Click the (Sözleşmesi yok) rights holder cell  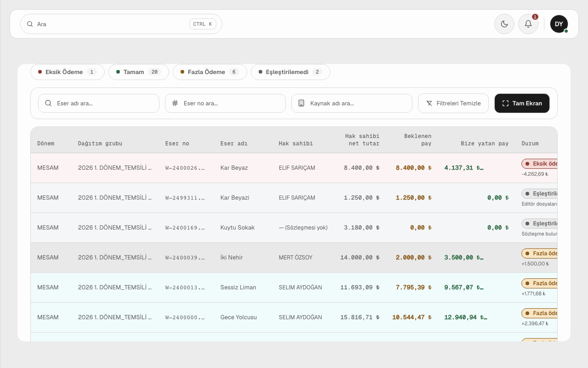click(x=303, y=228)
